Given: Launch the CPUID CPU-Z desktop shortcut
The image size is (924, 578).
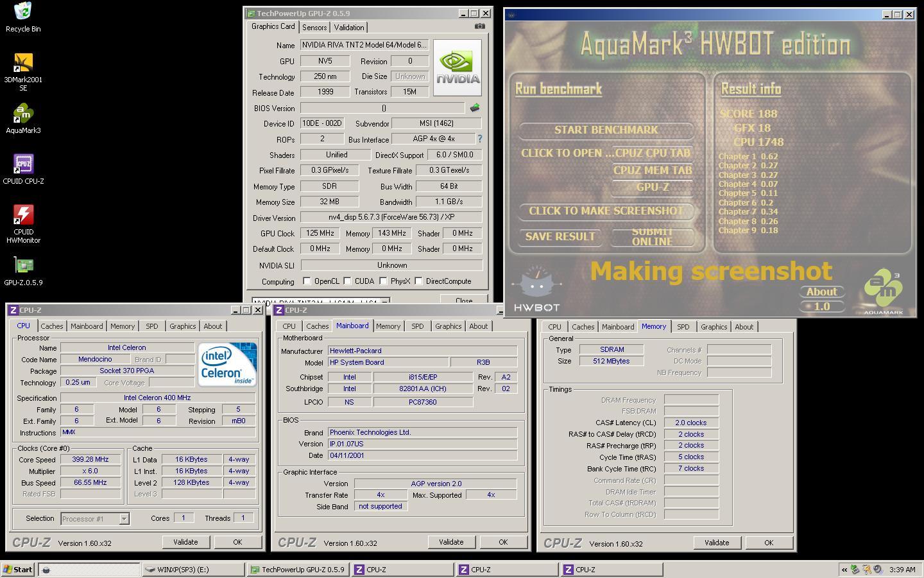Looking at the screenshot, I should [x=23, y=170].
